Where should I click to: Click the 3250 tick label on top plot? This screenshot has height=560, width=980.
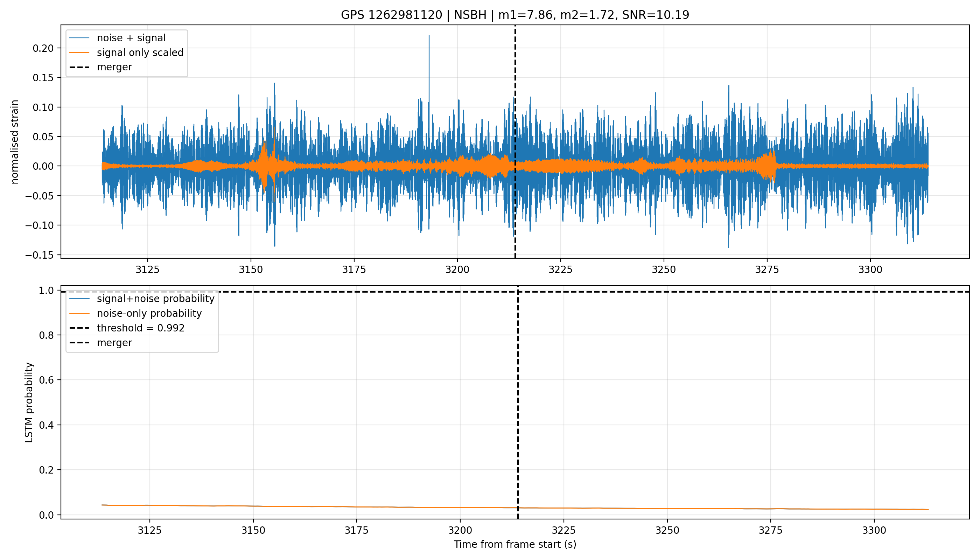[x=664, y=269]
